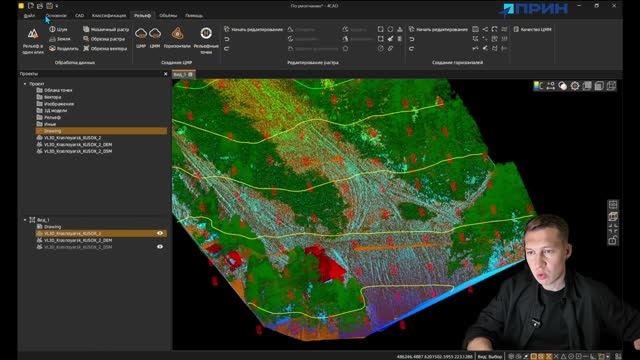Click the Вид: Выбор status bar entry
Viewport: 640px width, 360px height.
(490, 356)
